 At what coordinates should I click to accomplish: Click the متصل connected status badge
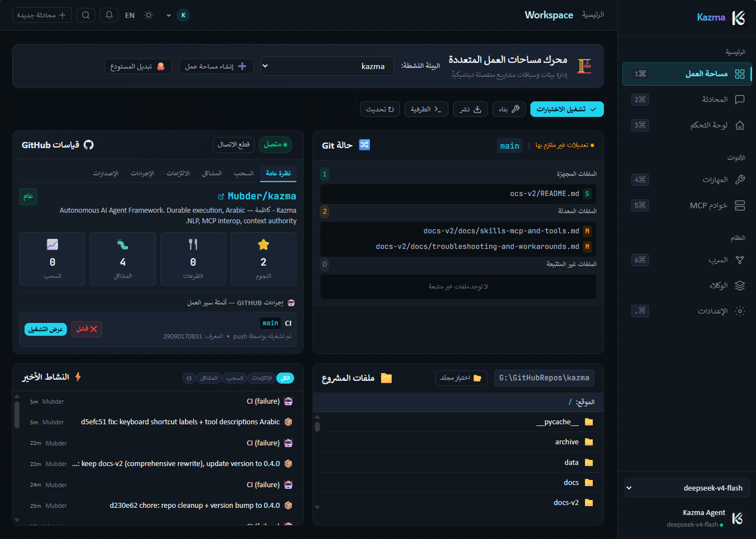[276, 145]
